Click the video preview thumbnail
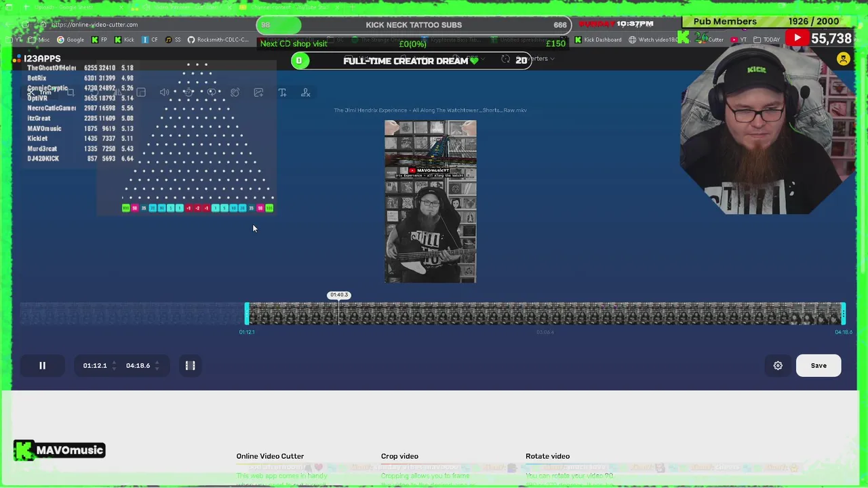 pyautogui.click(x=431, y=201)
